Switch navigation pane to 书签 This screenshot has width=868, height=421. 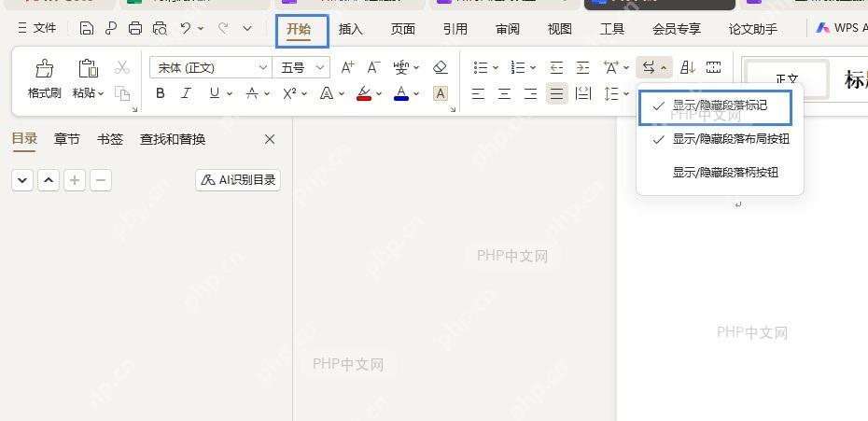tap(109, 139)
